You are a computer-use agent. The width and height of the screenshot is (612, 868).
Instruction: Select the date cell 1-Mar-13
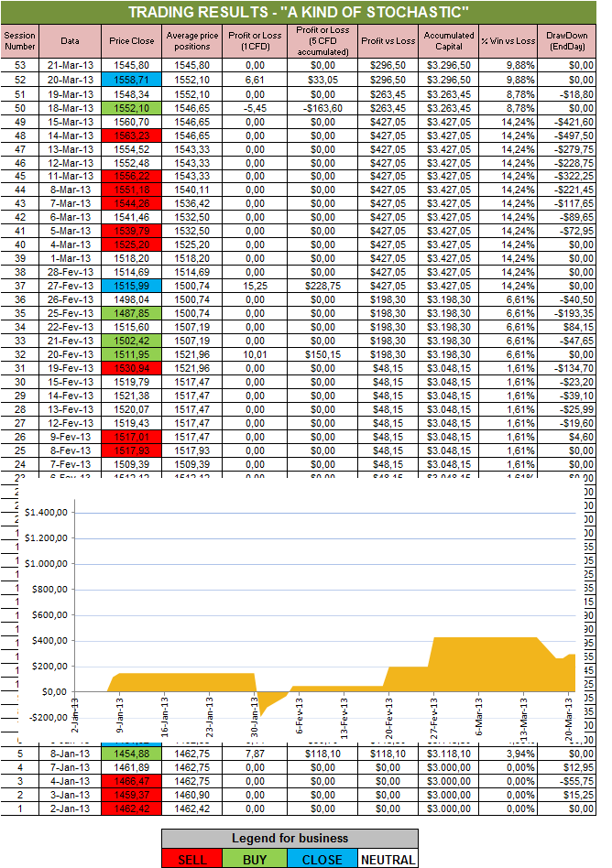[70, 258]
